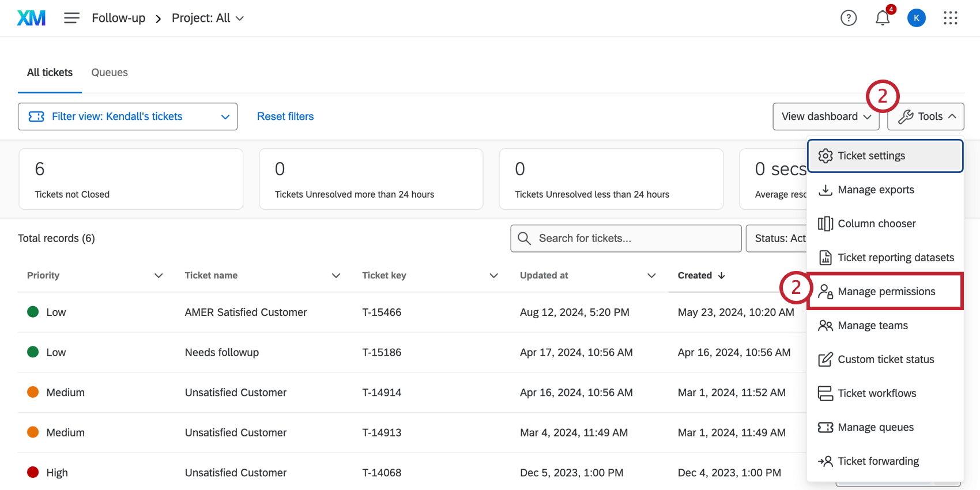Open the AMER Satisfied Customer ticket
Screen dimensions: 980x490
246,312
